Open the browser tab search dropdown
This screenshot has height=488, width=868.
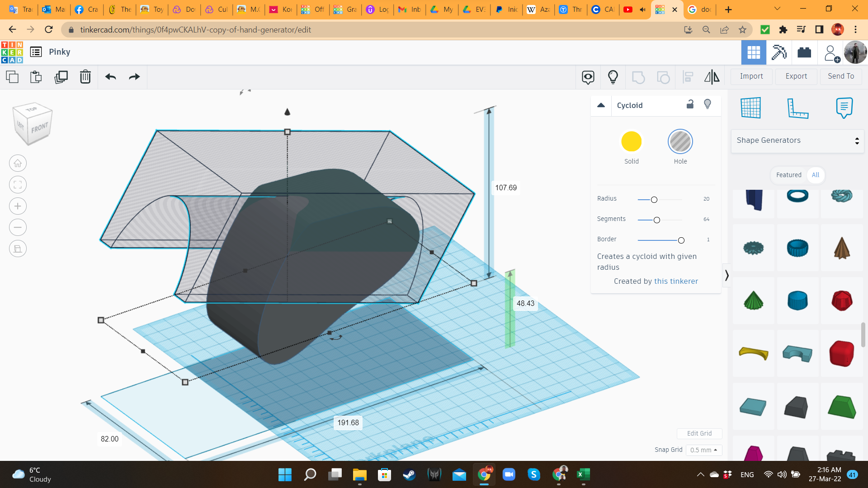[x=777, y=9]
